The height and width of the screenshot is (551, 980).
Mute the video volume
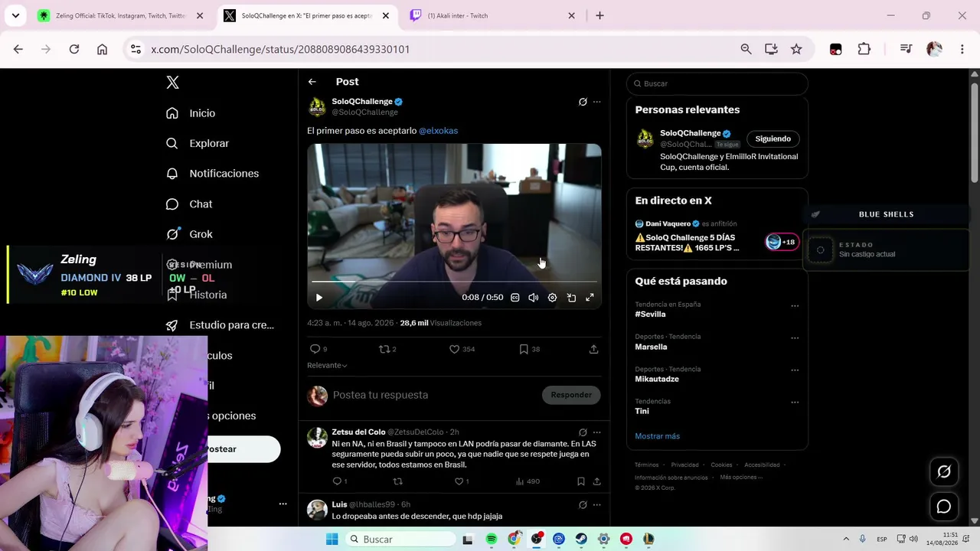coord(534,298)
